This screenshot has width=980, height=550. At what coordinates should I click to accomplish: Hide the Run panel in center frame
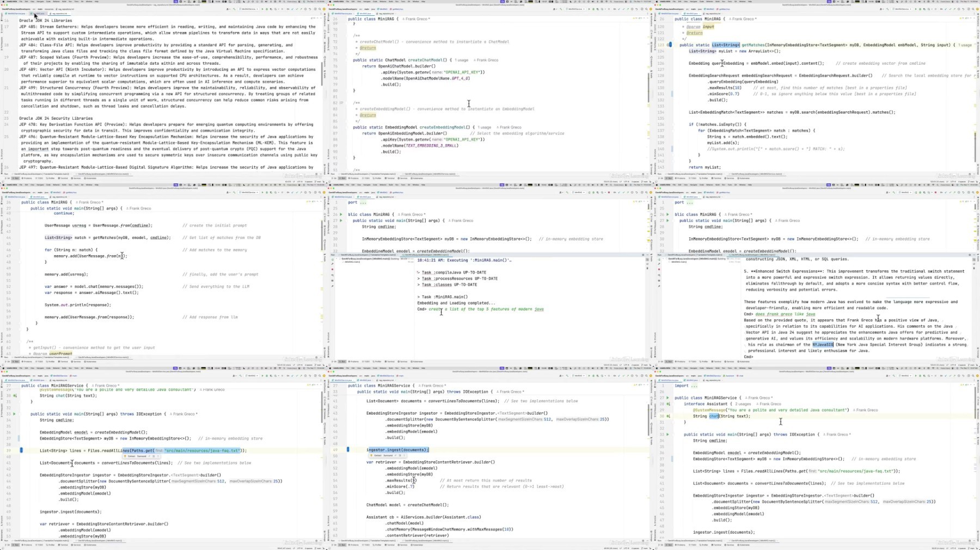647,255
